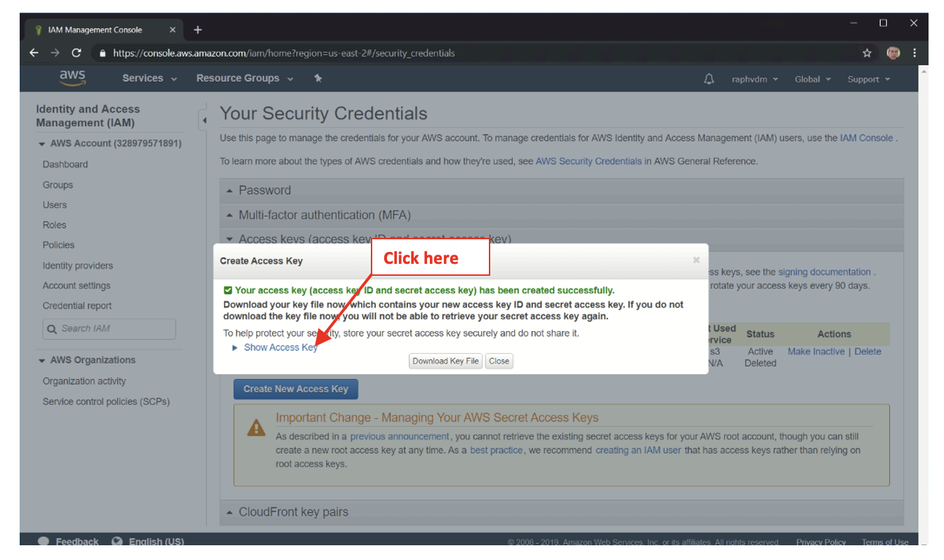Open the Services dropdown menu
The image size is (944, 560).
pos(149,79)
